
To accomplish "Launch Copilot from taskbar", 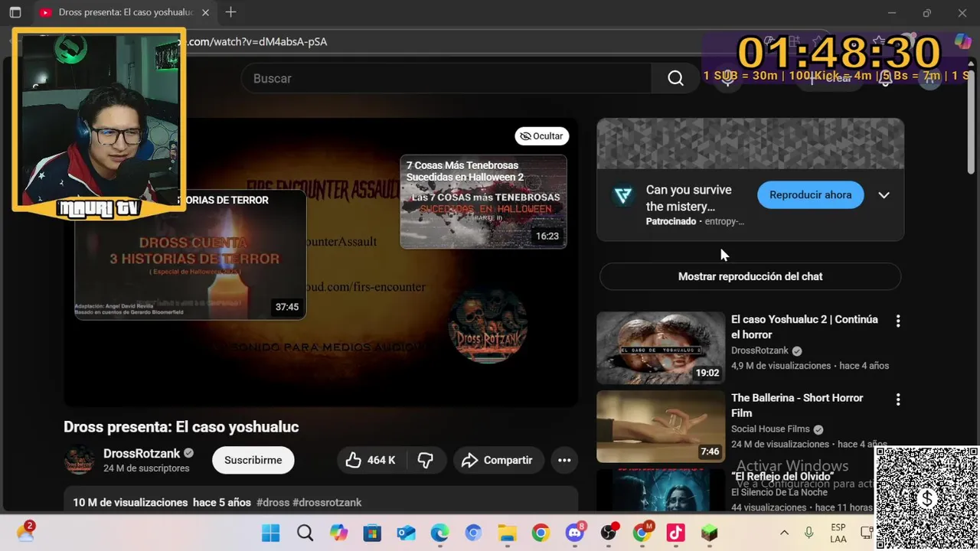I will (x=338, y=533).
